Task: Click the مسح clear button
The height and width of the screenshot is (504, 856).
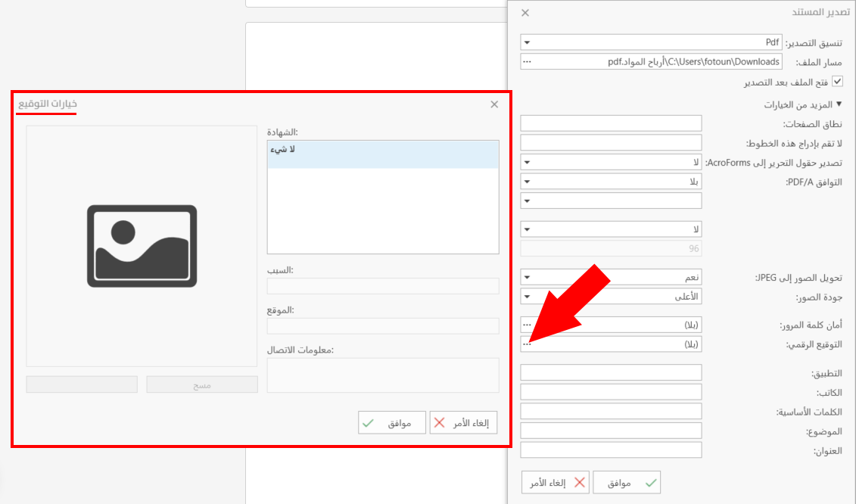Action: click(x=202, y=384)
